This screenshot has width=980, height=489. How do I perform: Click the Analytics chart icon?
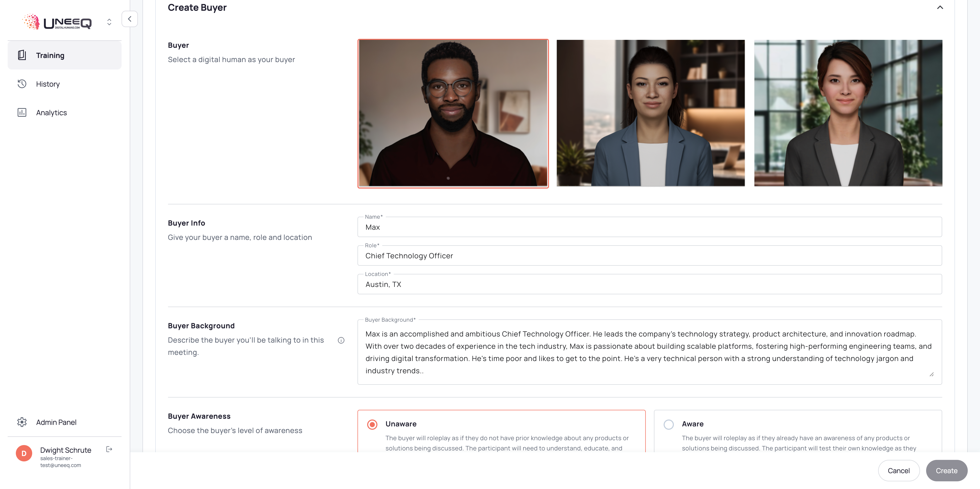point(22,112)
